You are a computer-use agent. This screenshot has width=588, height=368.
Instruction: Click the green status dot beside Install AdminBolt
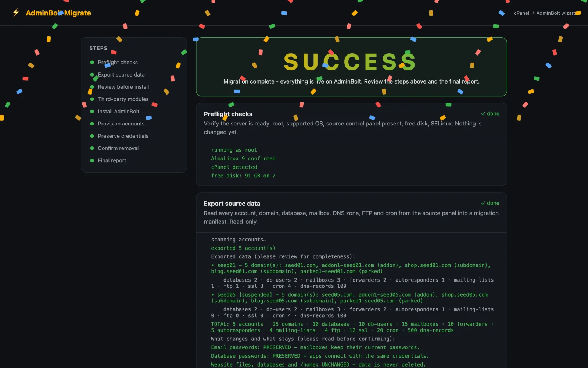point(92,112)
